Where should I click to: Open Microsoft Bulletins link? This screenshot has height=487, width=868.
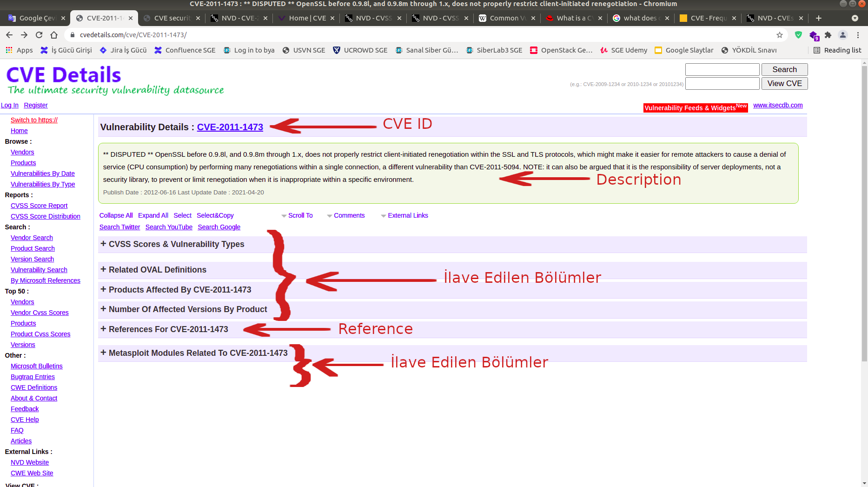[x=36, y=366]
